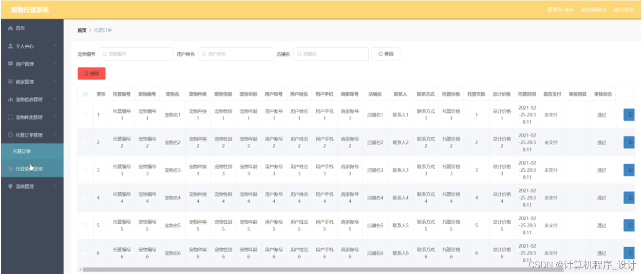This screenshot has height=274, width=644.
Task: Click the 首页 breadcrumb link
Action: tap(82, 30)
